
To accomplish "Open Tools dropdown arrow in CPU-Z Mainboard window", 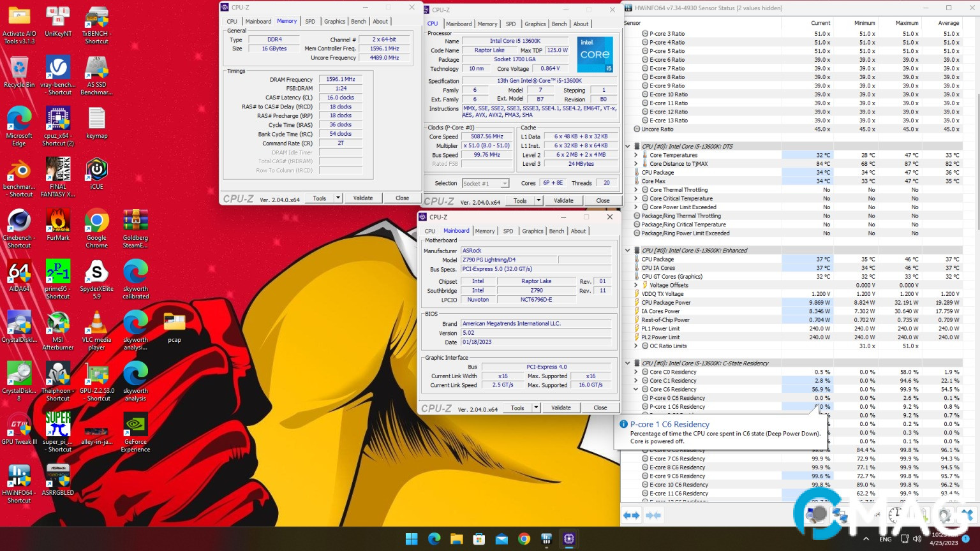I will [536, 408].
